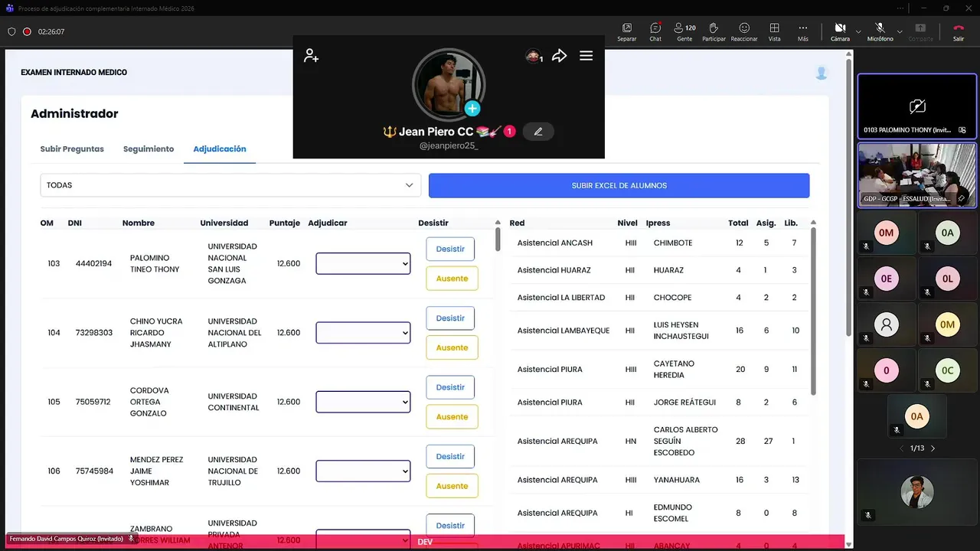Open Adjudicar dropdown for Chino Yucra Ricardo

click(363, 333)
